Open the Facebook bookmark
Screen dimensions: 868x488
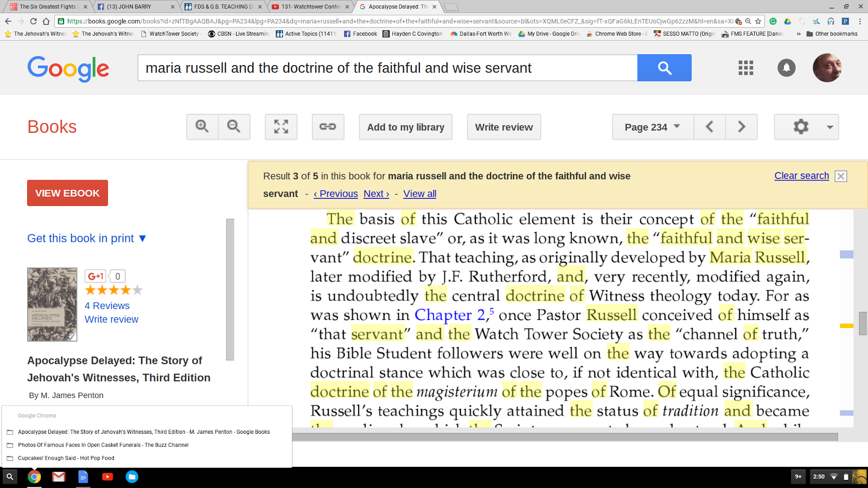click(x=360, y=34)
